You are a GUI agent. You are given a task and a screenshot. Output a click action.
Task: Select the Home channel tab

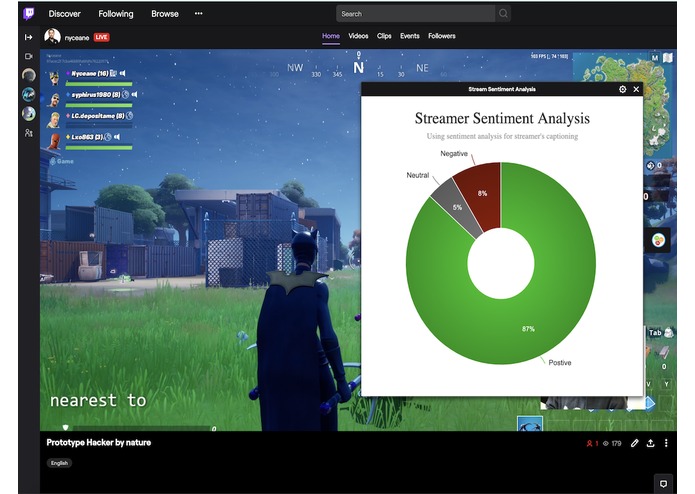point(331,36)
